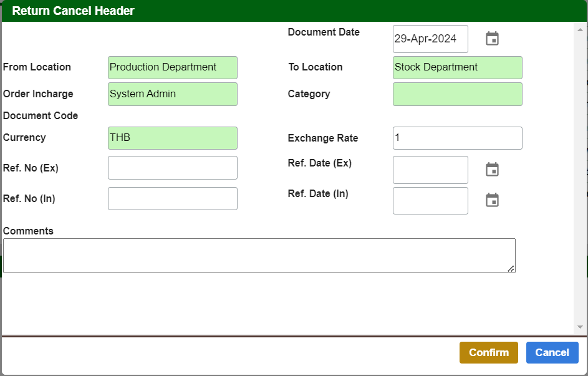Open the Ref. Date (In) calendar icon

tap(492, 200)
